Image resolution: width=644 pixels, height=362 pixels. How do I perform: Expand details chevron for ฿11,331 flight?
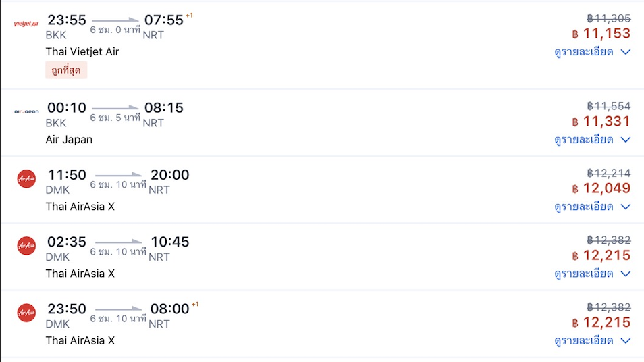625,140
